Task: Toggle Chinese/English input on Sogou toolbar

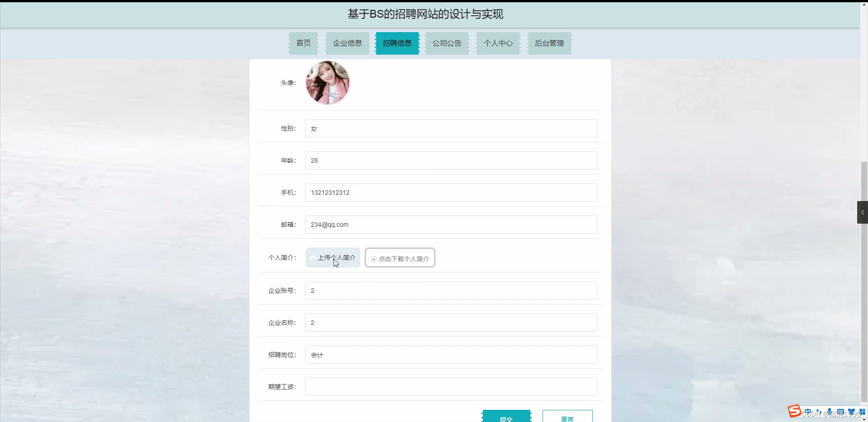Action: (808, 411)
